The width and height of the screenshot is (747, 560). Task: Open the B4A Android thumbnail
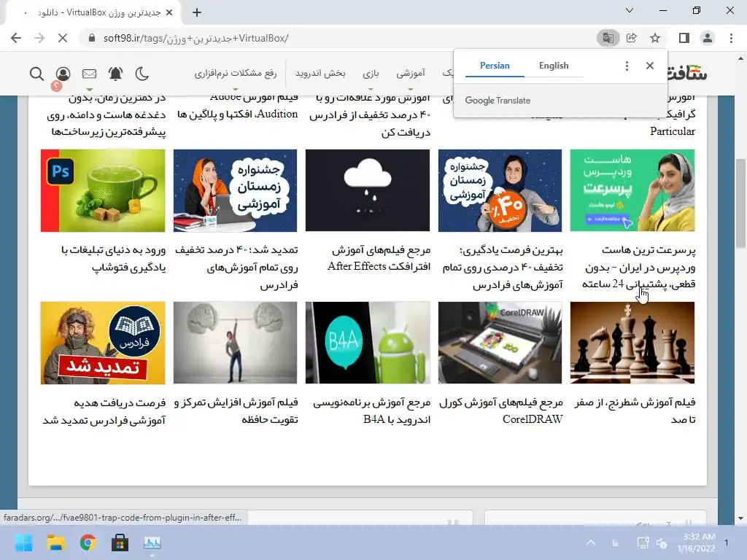pyautogui.click(x=368, y=343)
